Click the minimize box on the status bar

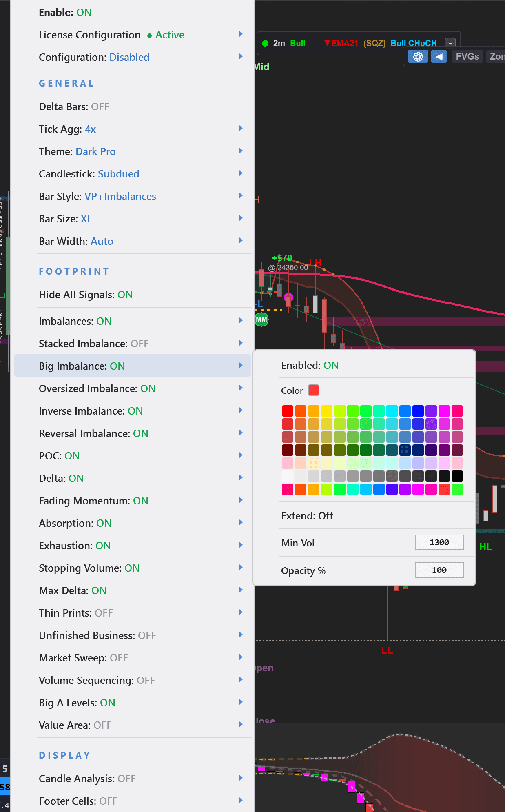point(450,43)
